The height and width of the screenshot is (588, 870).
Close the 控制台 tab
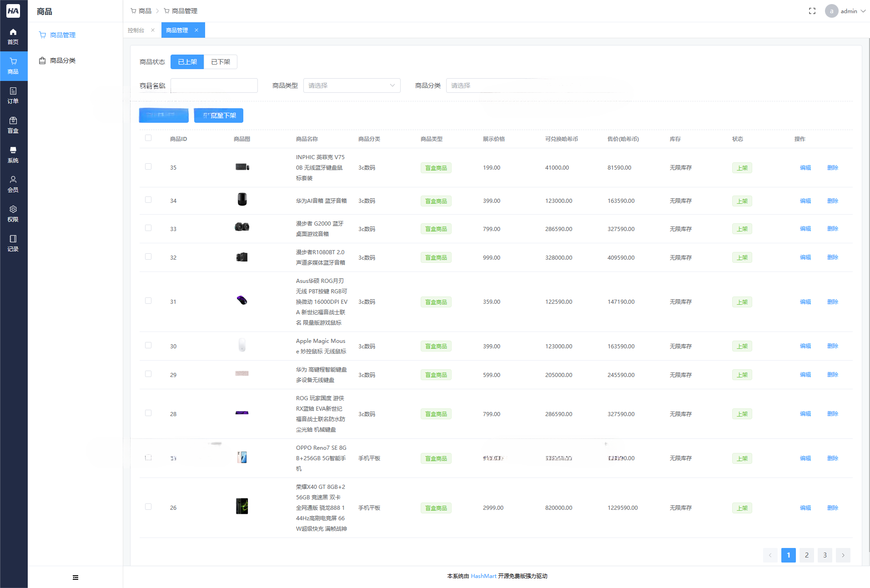pyautogui.click(x=153, y=30)
